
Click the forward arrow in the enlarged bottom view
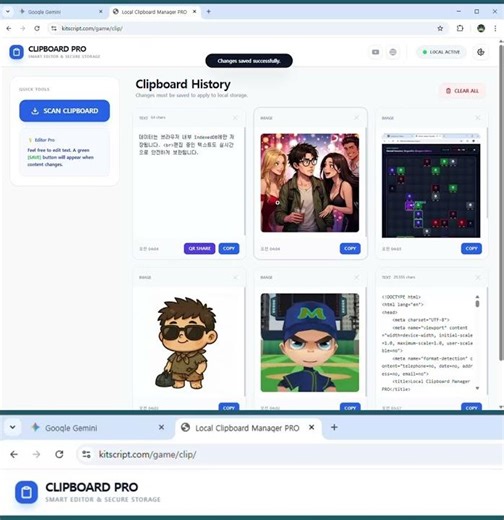37,454
